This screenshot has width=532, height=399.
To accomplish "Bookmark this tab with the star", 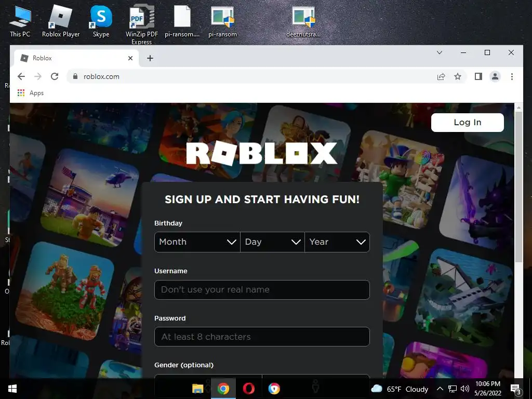I will pos(458,76).
